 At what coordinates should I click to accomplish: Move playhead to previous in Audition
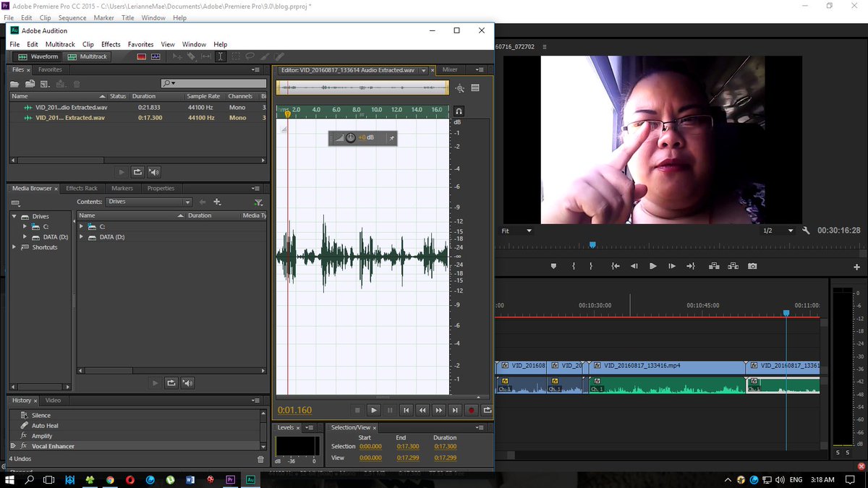click(x=407, y=411)
